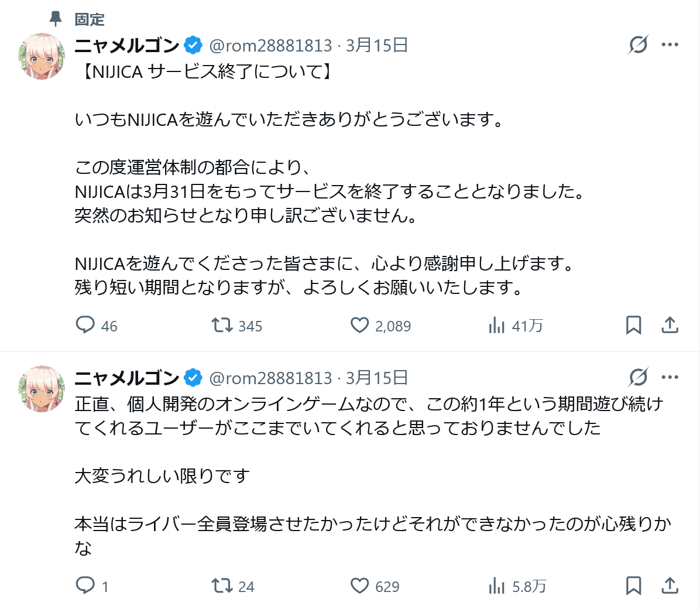Open more options menu on pinned tweet

click(670, 45)
